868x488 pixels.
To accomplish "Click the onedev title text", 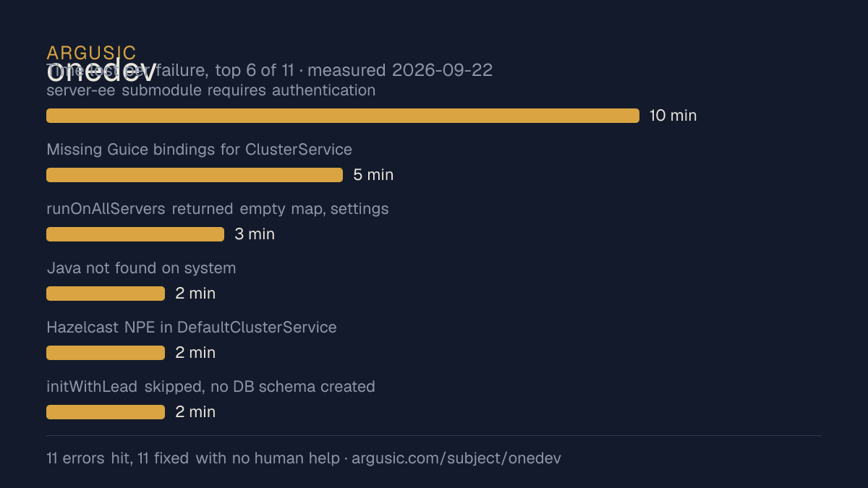I will coord(101,71).
